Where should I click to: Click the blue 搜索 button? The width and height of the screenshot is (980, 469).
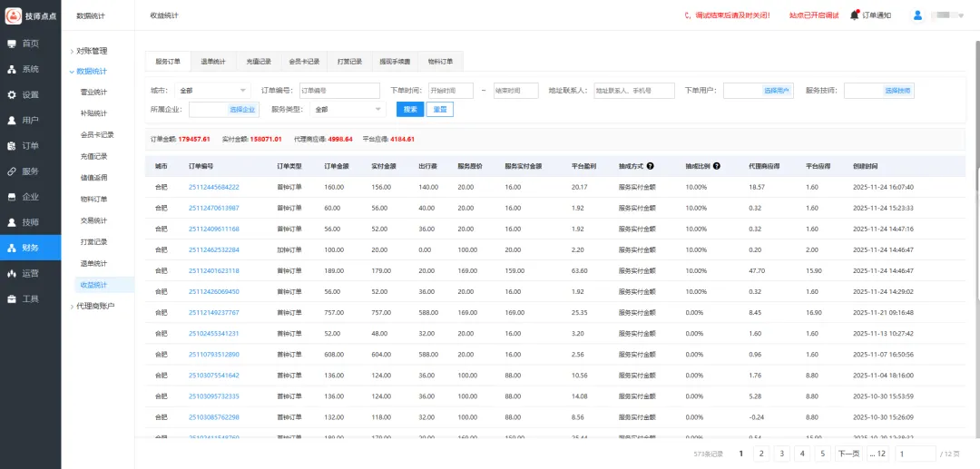[410, 110]
